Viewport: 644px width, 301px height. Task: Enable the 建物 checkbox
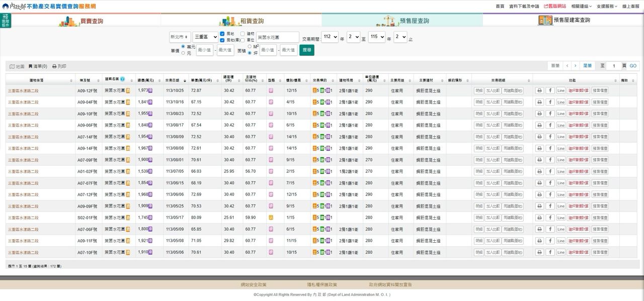[243, 34]
